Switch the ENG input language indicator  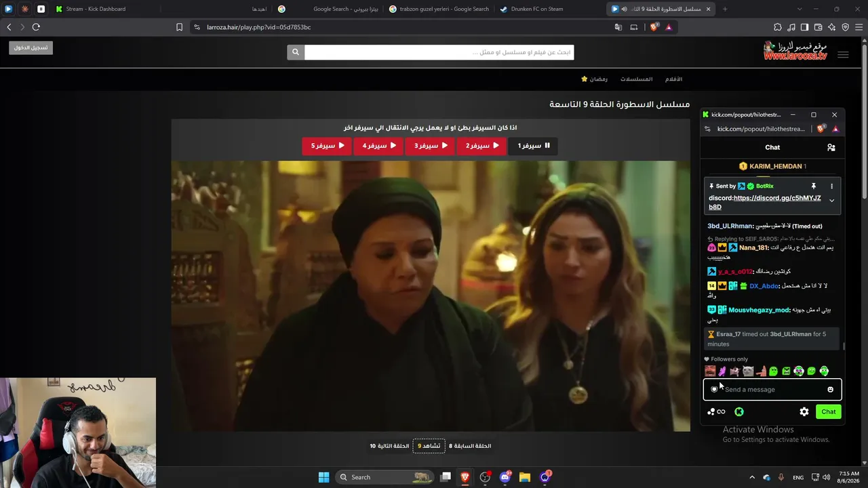click(x=798, y=477)
